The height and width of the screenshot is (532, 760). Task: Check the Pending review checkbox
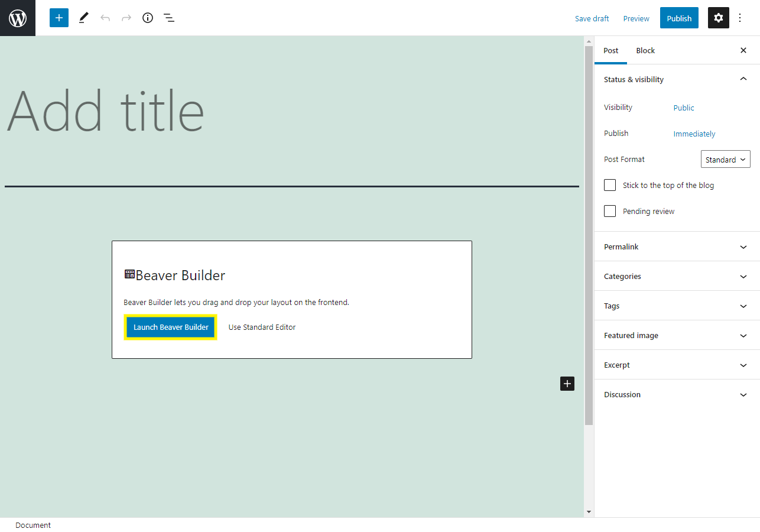tap(609, 211)
